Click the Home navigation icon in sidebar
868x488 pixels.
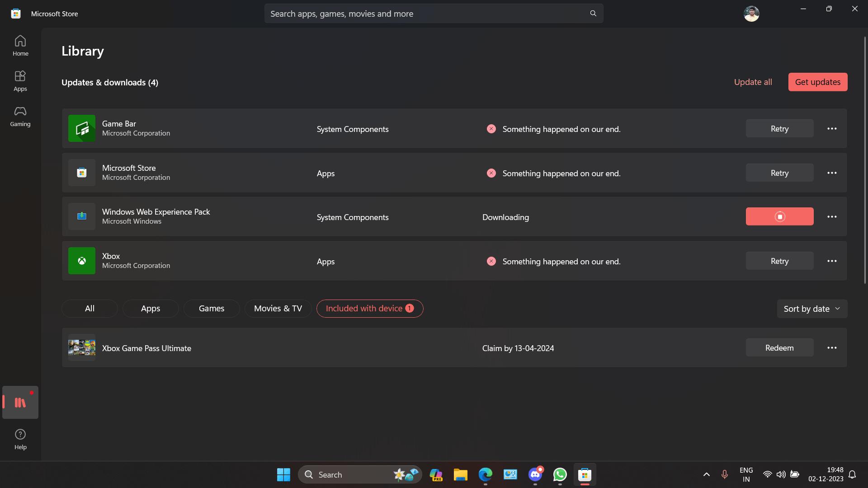pos(20,45)
